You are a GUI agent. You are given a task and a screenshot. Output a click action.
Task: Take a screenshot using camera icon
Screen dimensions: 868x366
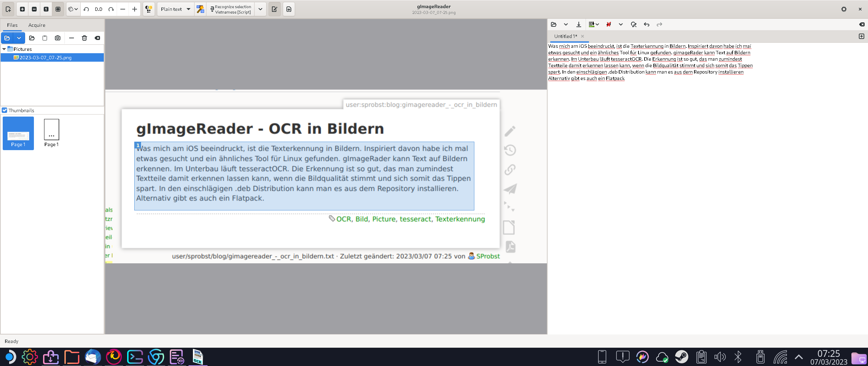click(58, 38)
